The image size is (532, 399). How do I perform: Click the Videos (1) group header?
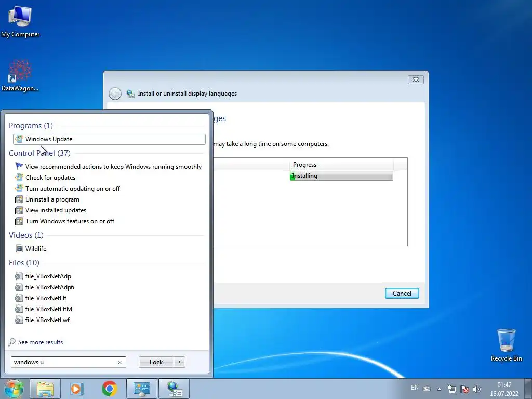point(26,235)
